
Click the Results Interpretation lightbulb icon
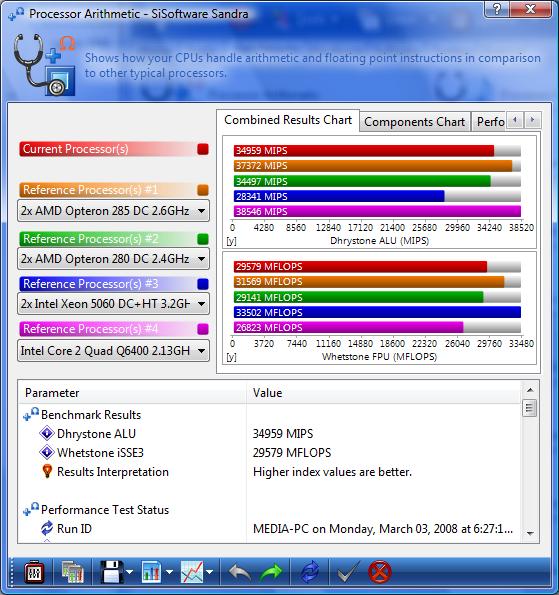(x=47, y=471)
